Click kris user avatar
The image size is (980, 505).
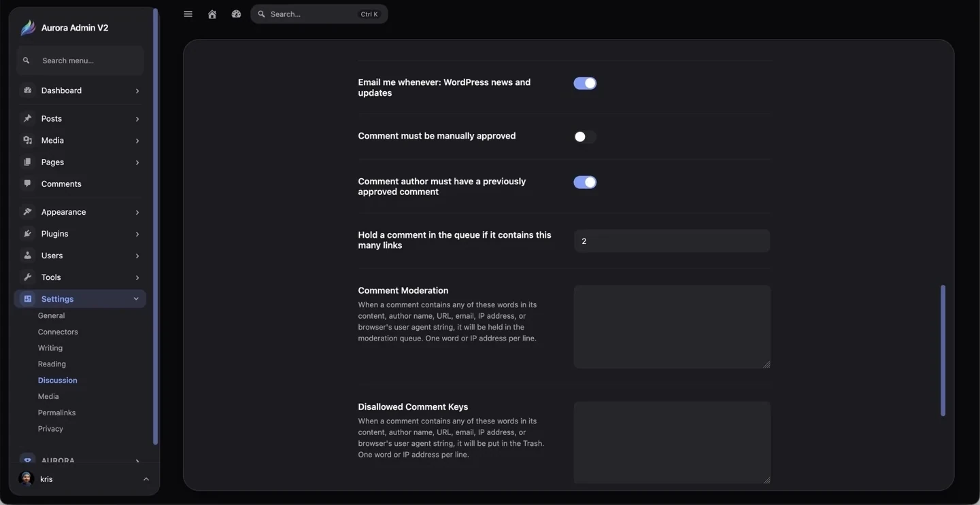pyautogui.click(x=27, y=479)
